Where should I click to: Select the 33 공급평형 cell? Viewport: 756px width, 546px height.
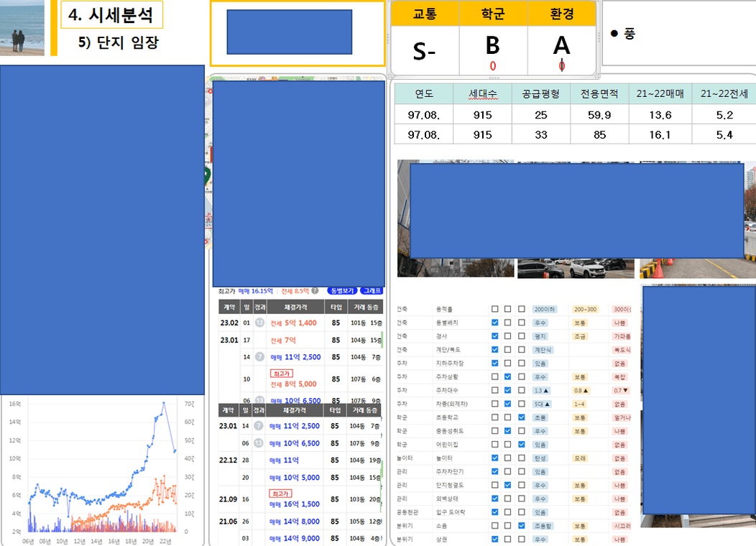point(541,134)
